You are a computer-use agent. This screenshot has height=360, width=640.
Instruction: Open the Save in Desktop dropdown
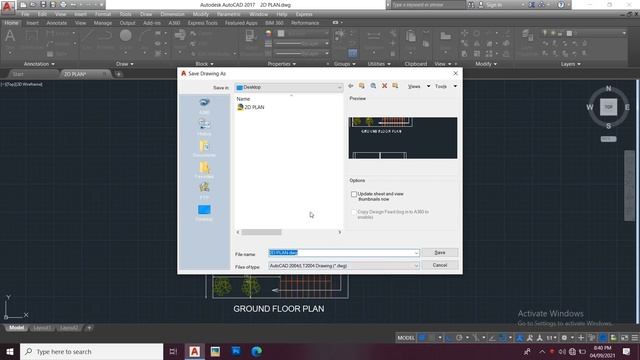(x=289, y=87)
